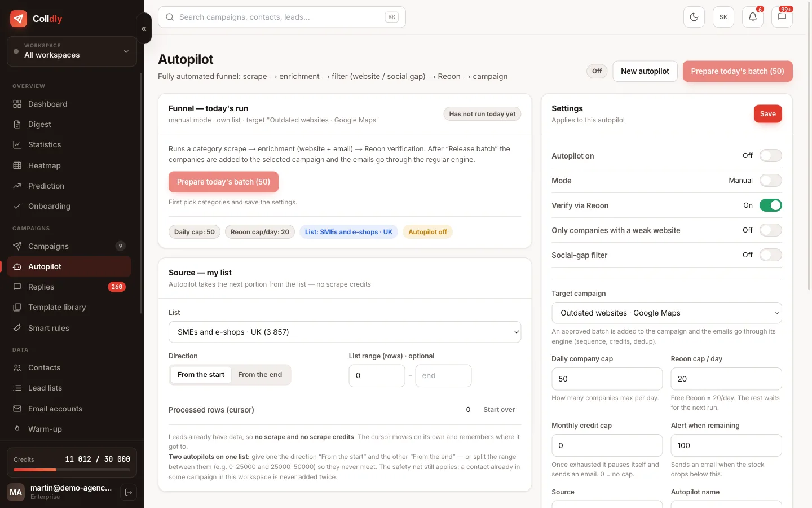Click the Lead lists lines icon

tap(17, 388)
